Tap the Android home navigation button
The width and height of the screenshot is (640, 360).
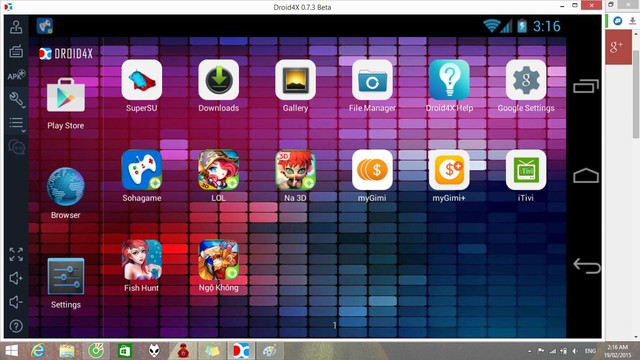(586, 176)
